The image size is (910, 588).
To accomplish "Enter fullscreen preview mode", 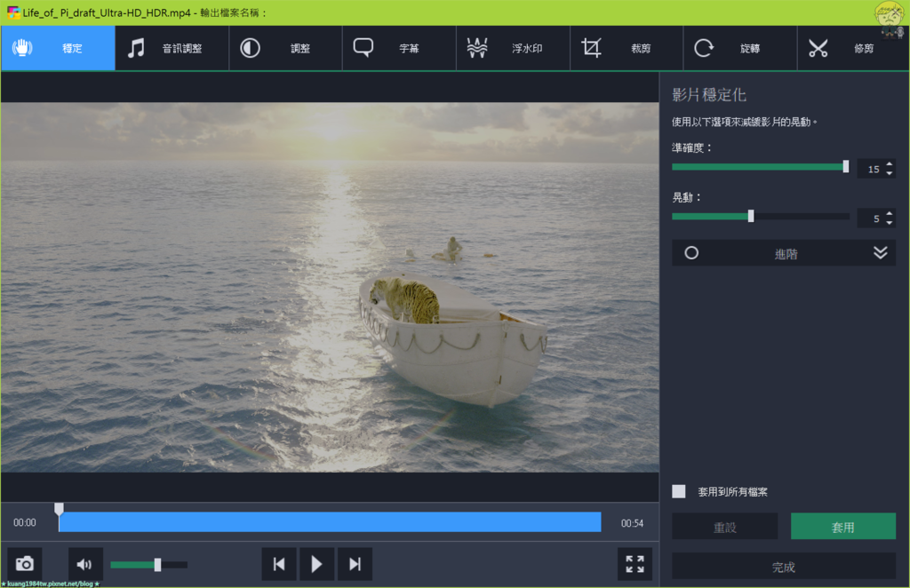I will coord(635,564).
